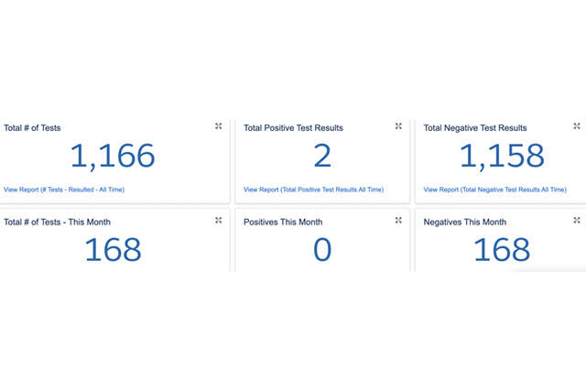Click the 1,158 total negative results metric
Image resolution: width=586 pixels, height=392 pixels.
pos(502,158)
